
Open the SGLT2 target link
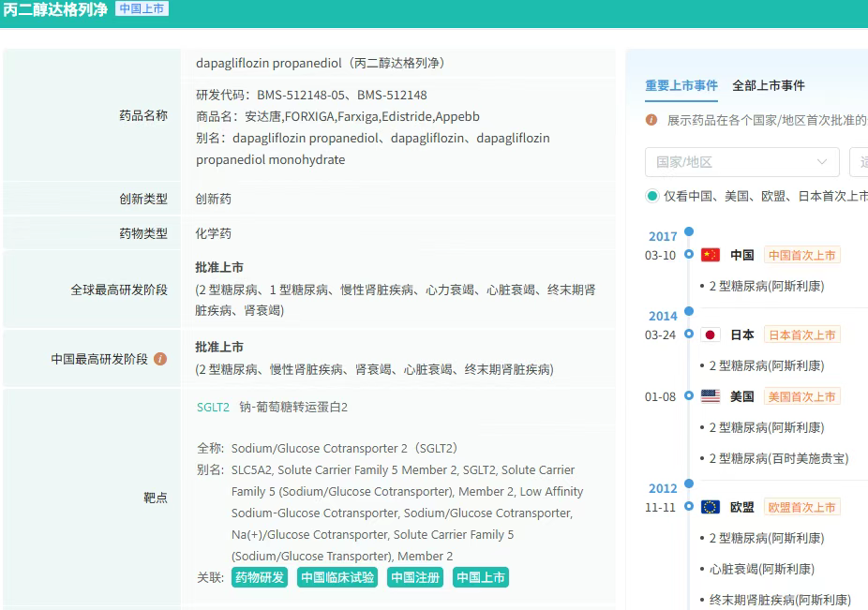213,407
